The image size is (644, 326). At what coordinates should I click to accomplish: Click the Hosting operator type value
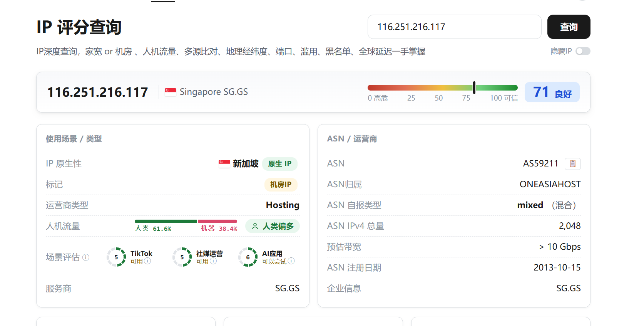coord(283,205)
